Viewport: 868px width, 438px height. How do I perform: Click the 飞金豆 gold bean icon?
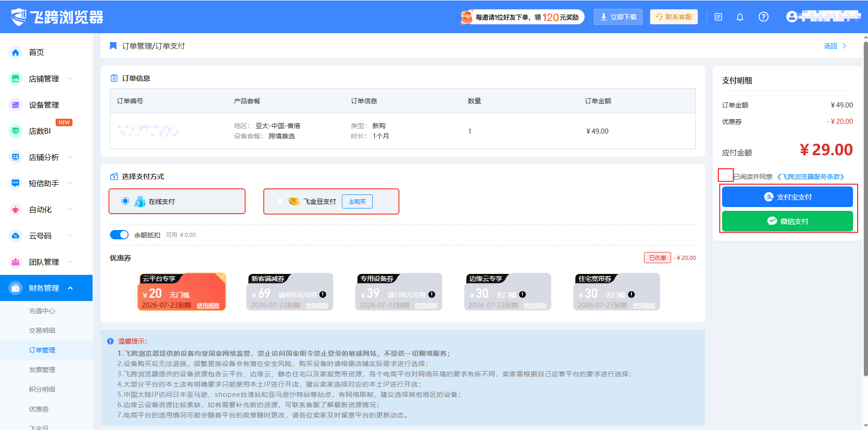tap(294, 201)
